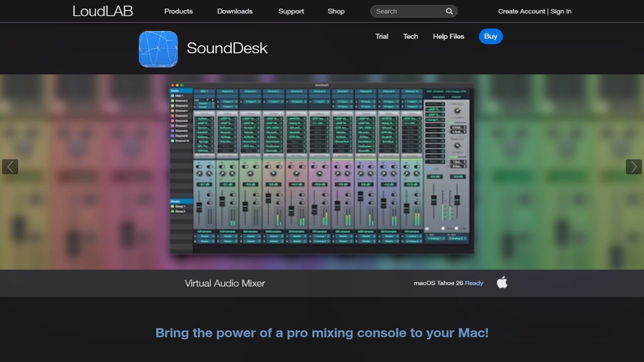
Task: Open the Downloads menu
Action: [x=235, y=11]
